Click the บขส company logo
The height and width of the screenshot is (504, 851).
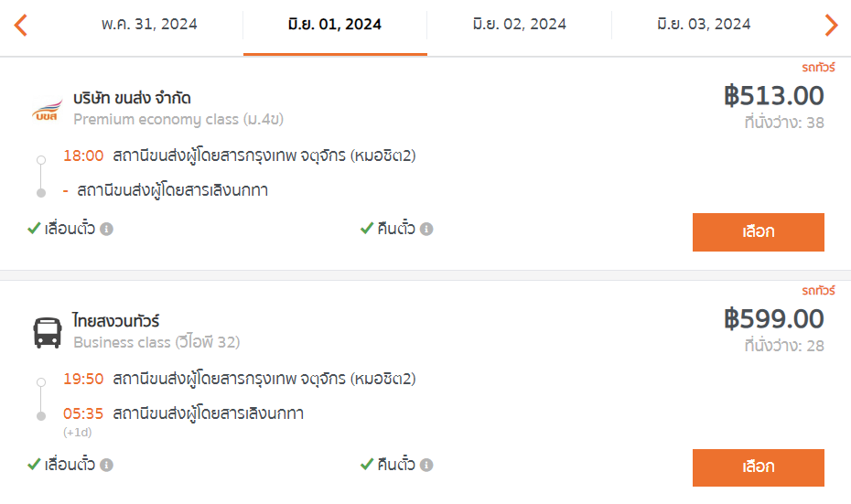click(x=48, y=109)
